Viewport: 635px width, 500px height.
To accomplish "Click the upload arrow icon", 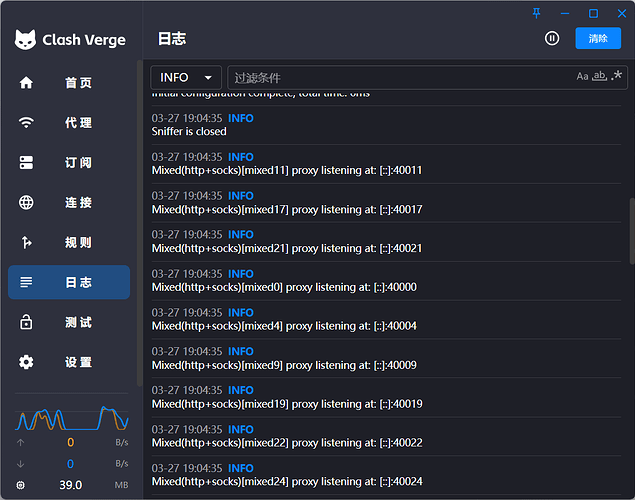I will click(x=21, y=443).
